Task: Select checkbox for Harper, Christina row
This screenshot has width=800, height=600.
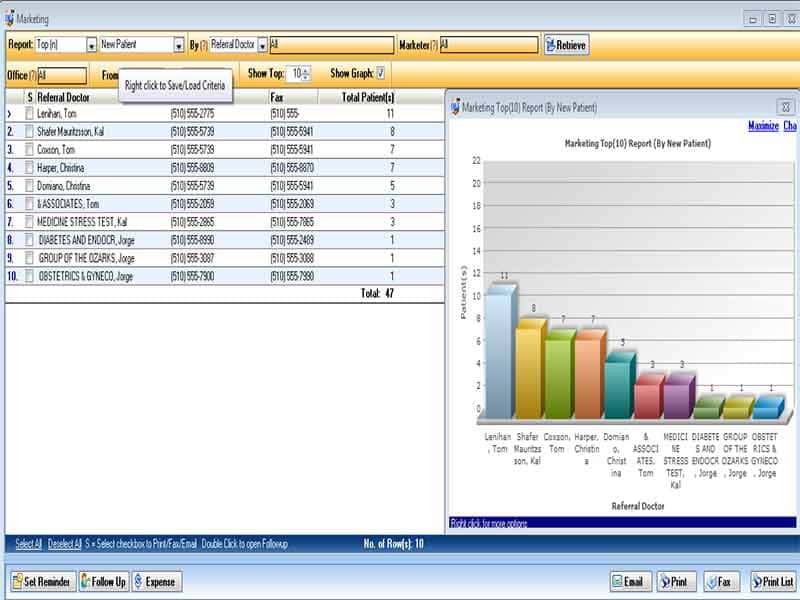Action: (29, 167)
